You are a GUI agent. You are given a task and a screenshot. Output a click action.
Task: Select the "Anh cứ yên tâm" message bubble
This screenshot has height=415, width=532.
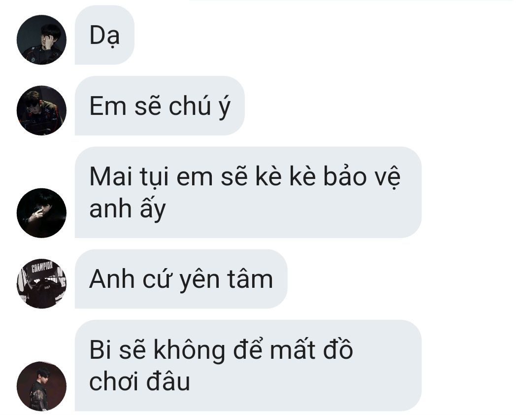(x=181, y=279)
